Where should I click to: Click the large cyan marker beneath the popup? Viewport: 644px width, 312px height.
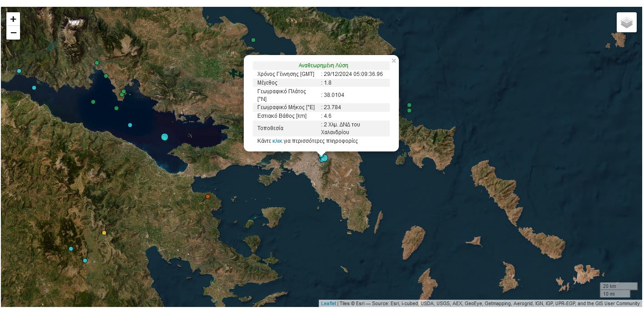(325, 157)
